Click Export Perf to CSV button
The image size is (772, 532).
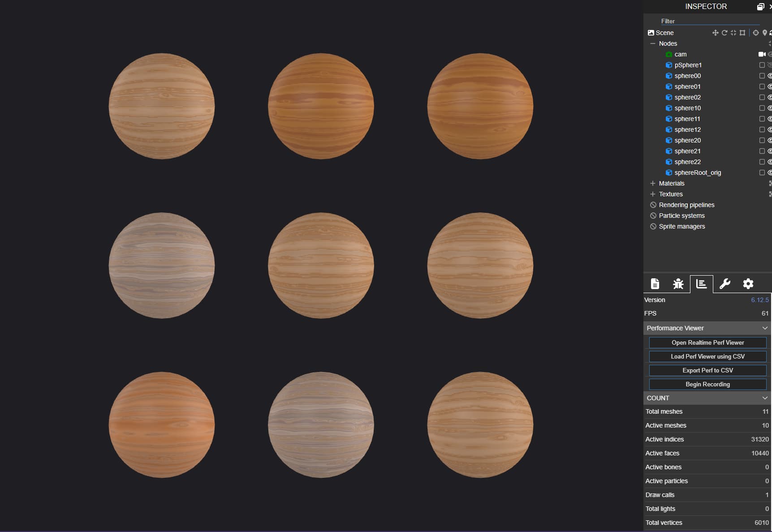708,370
